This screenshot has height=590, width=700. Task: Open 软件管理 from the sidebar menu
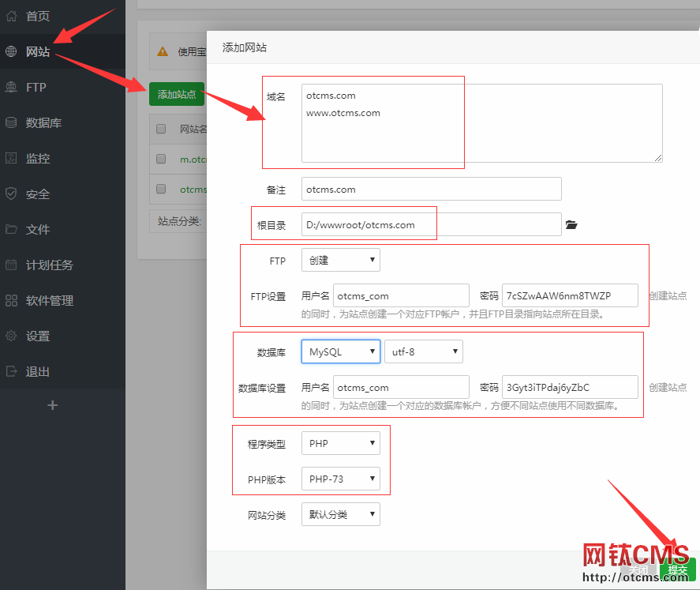tap(12, 300)
